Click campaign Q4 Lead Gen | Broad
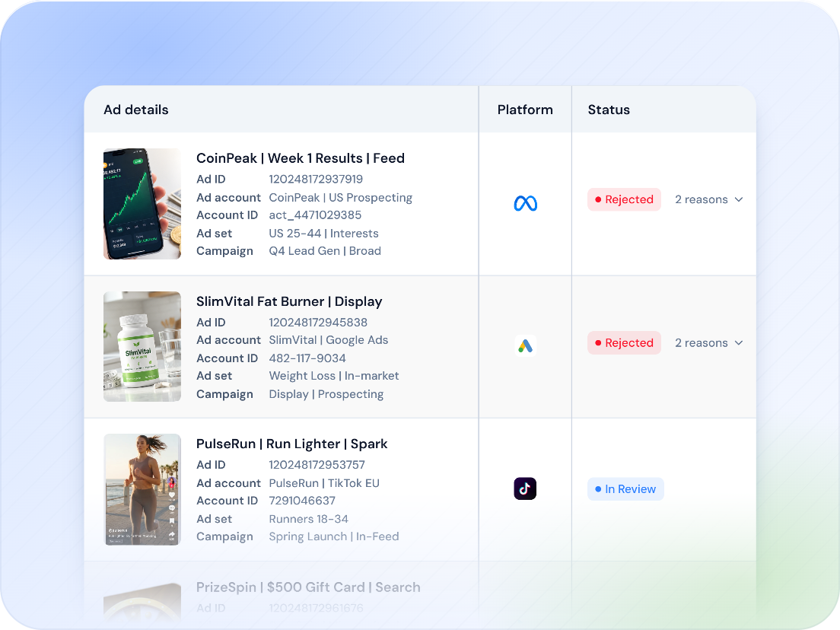The image size is (840, 630). point(325,251)
